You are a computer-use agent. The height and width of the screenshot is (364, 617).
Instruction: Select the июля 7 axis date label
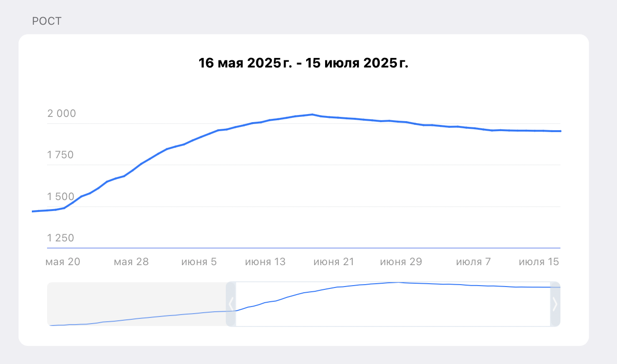click(473, 262)
